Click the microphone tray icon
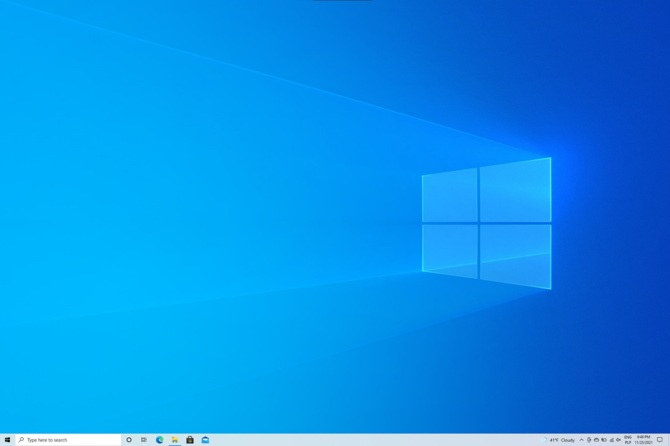This screenshot has width=670, height=446. click(x=589, y=440)
